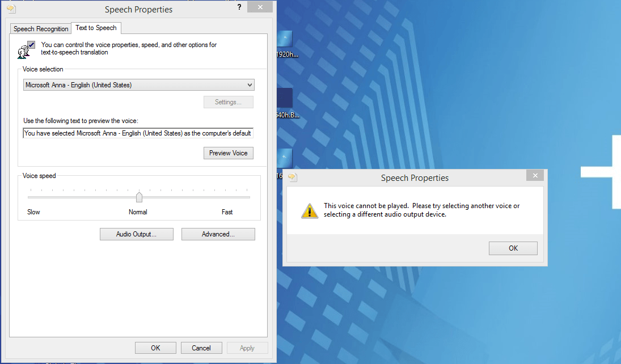Select the Text to Speech tab
Viewport: 621px width, 364px height.
pos(96,28)
